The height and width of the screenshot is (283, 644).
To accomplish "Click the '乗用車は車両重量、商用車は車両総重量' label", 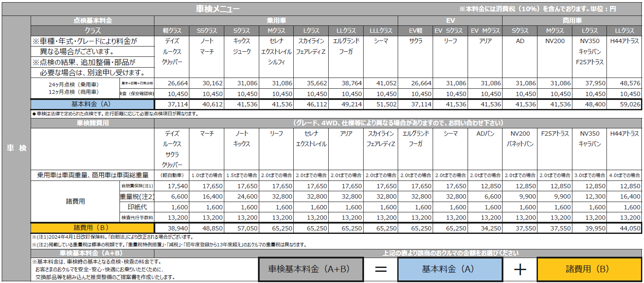I will point(93,175).
